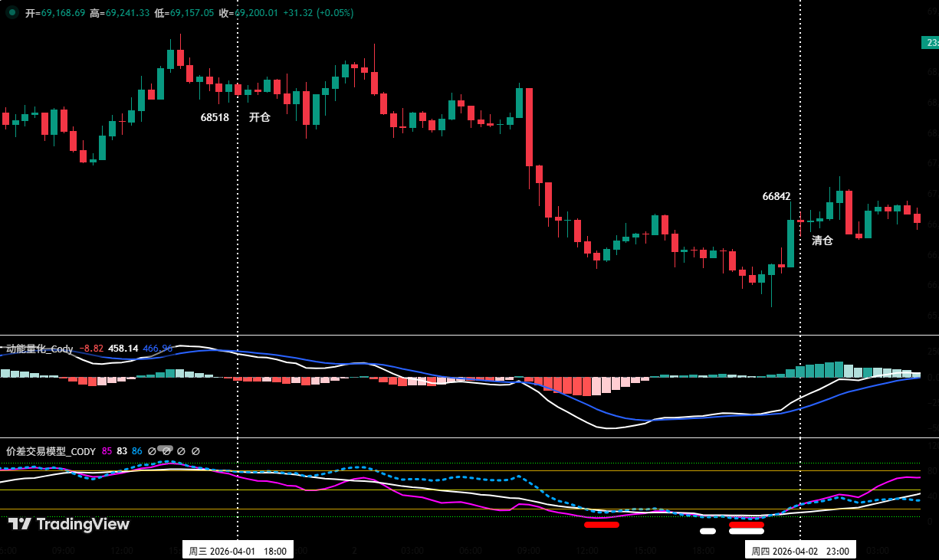The width and height of the screenshot is (939, 560).
Task: Click the last ∅ icon in the indicator legend
Action: pyautogui.click(x=195, y=451)
